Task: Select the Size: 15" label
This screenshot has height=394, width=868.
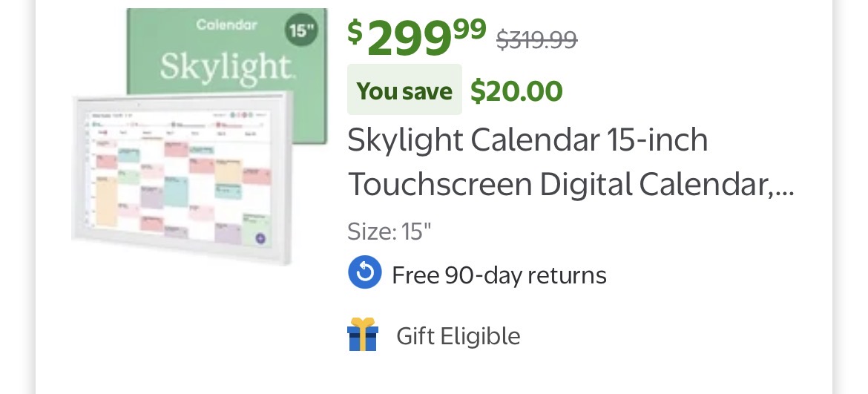Action: click(x=389, y=232)
